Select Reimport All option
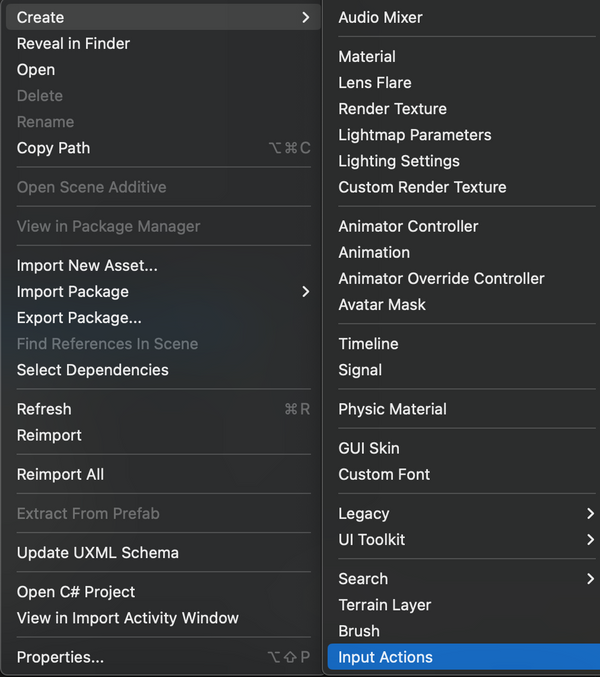Screen dimensions: 600x677 click(60, 475)
